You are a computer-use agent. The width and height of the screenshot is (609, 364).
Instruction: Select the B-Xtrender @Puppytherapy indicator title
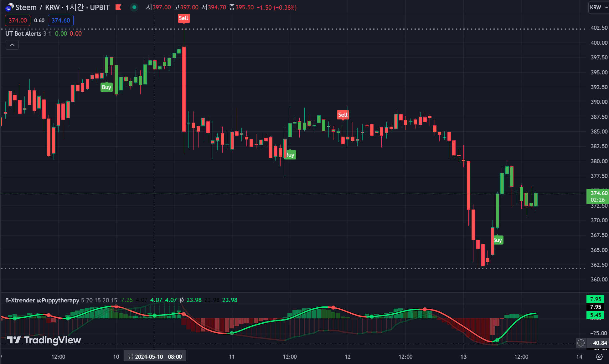point(42,300)
